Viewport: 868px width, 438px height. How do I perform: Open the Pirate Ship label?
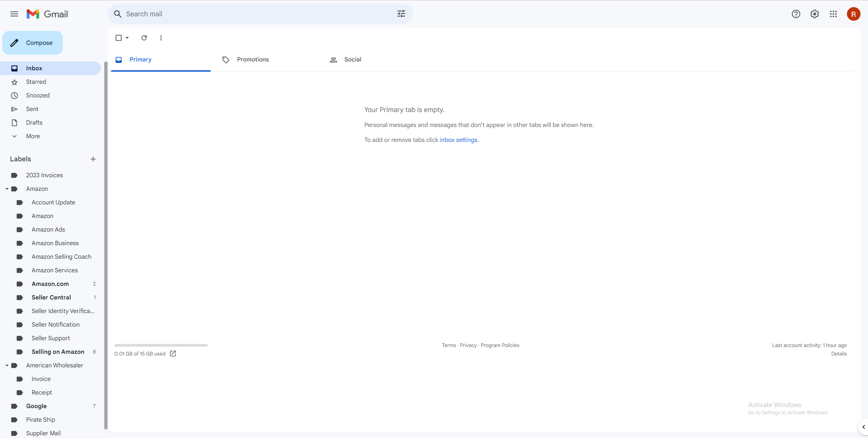point(51,420)
